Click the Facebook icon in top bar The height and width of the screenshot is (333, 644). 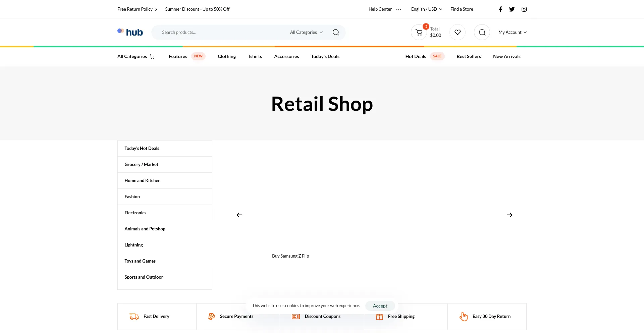(500, 9)
